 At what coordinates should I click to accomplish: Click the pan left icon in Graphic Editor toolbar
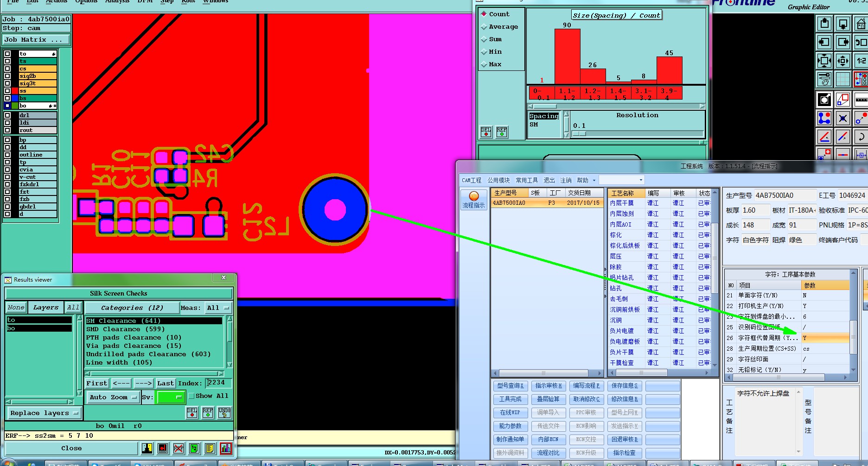[824, 42]
